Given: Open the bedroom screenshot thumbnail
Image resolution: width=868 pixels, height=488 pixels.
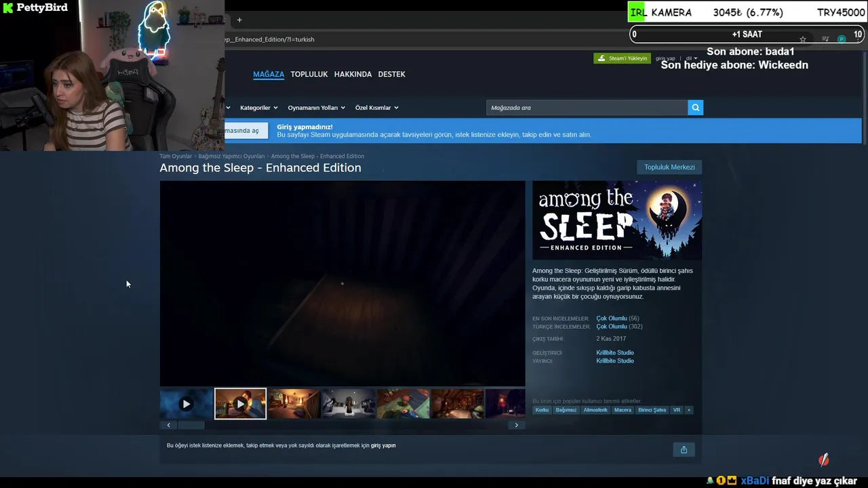Looking at the screenshot, I should tap(294, 404).
